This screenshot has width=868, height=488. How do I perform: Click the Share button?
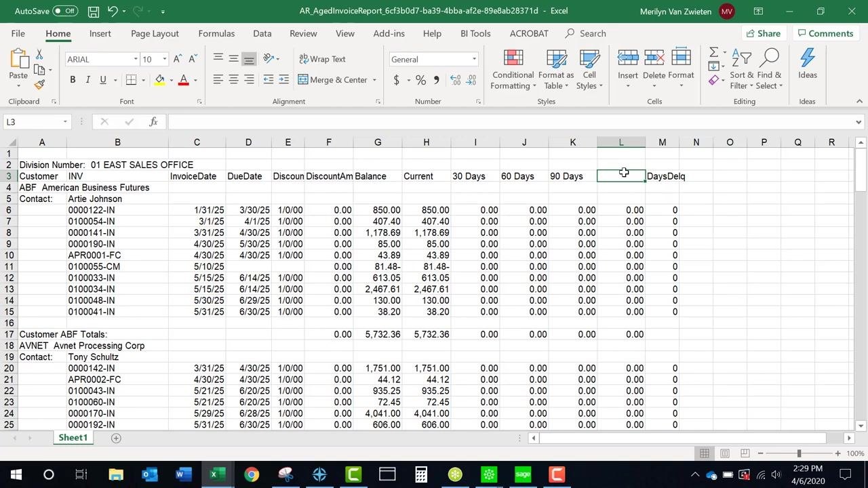(x=763, y=33)
